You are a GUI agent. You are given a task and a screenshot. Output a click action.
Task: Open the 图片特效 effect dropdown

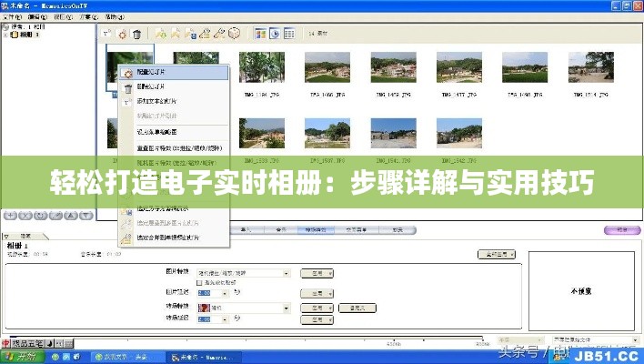(287, 272)
